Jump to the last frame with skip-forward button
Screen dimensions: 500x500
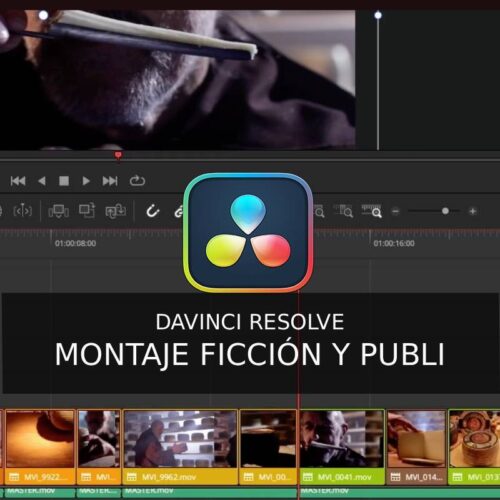[x=110, y=181]
